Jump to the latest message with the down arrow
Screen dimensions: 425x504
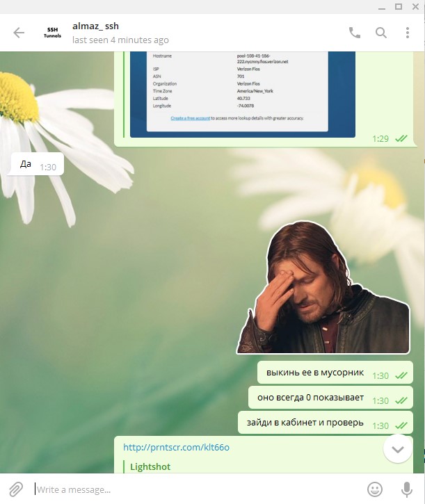click(398, 449)
